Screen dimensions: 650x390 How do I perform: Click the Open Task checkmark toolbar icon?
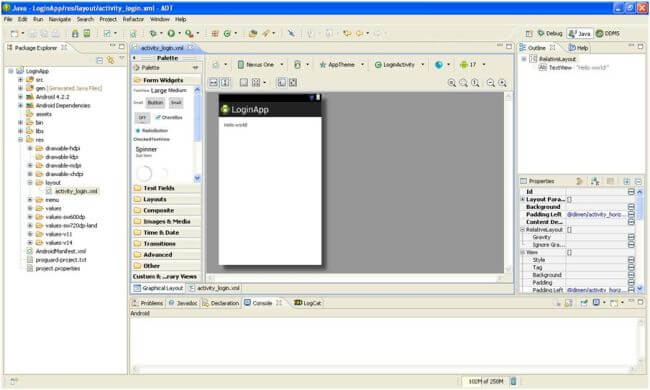(x=107, y=34)
